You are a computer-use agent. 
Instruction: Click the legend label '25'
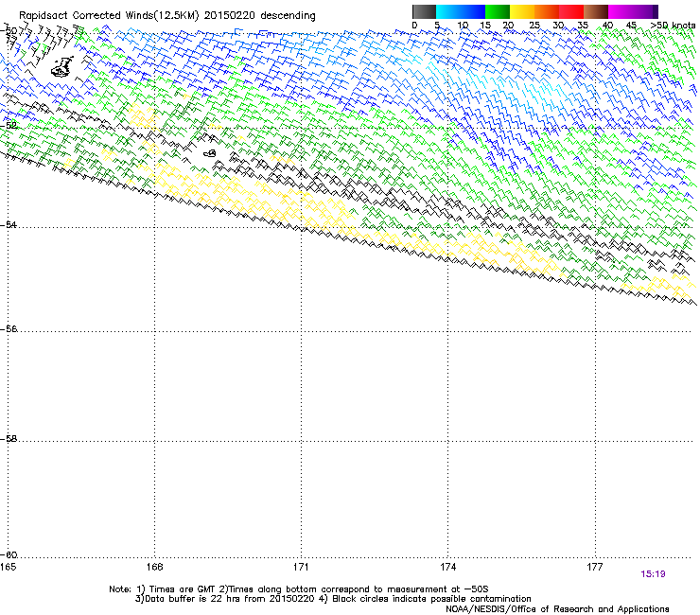pyautogui.click(x=534, y=26)
